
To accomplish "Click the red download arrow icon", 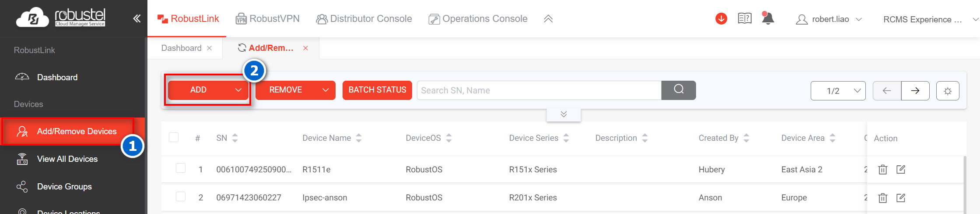I will (721, 19).
